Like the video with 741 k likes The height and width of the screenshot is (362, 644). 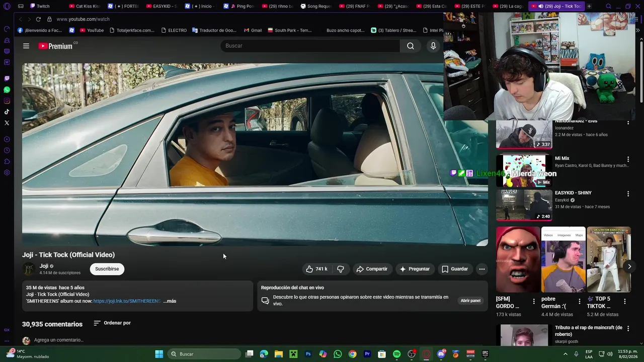coord(316,269)
